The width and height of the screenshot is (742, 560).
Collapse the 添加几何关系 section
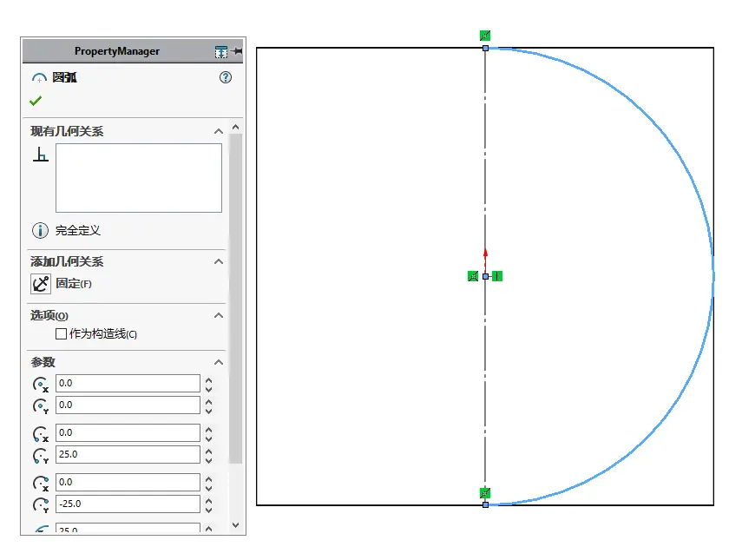(x=218, y=261)
